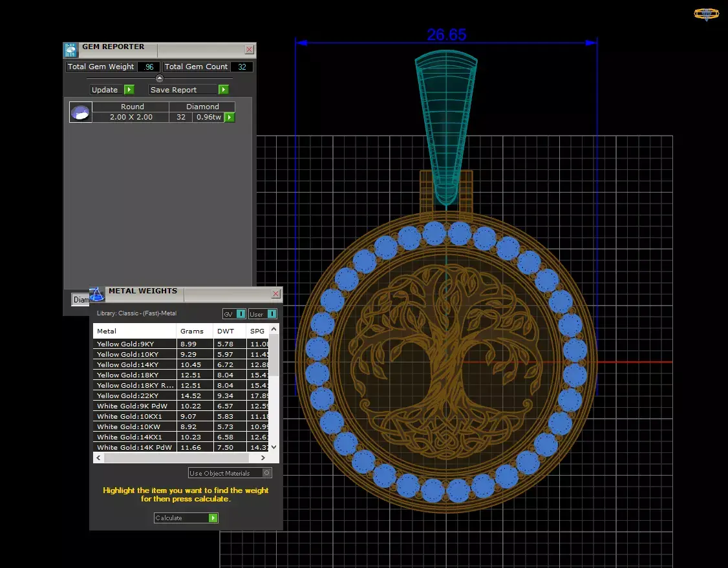Toggle the GV option
Viewport: 728px width, 568px height.
tap(234, 314)
